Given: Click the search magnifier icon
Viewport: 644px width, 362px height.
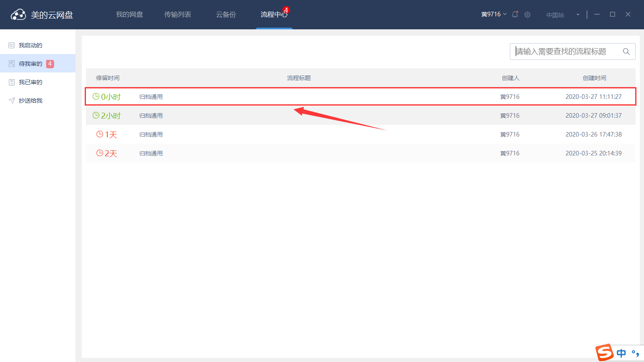Looking at the screenshot, I should (x=626, y=52).
